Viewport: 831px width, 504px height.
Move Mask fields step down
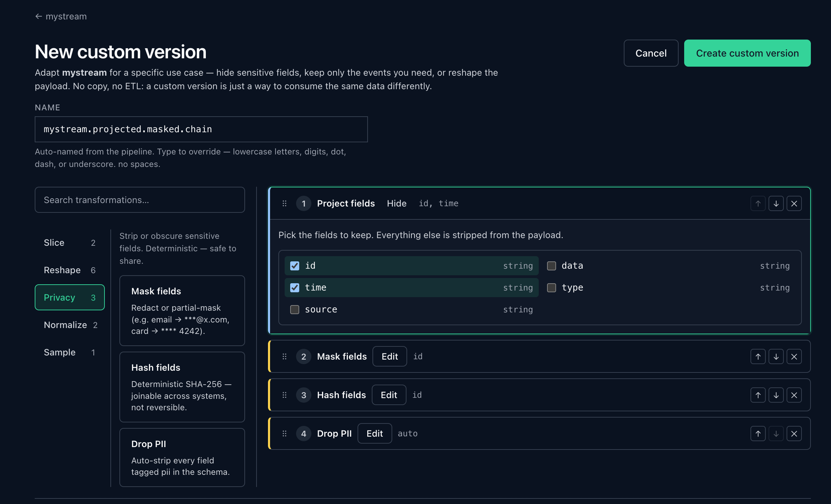pos(776,356)
